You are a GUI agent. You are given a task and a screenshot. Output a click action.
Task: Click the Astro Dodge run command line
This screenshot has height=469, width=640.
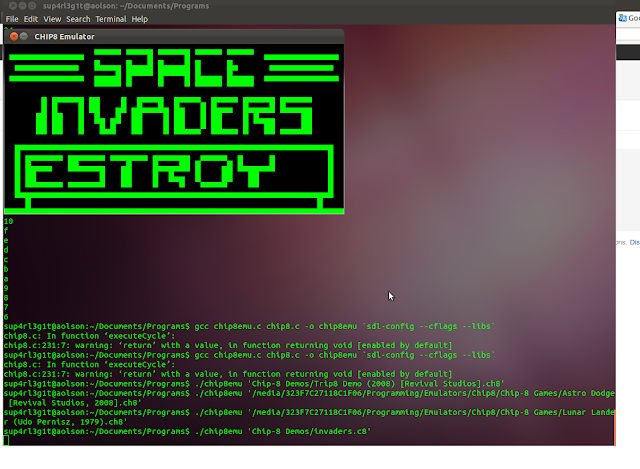click(x=309, y=393)
